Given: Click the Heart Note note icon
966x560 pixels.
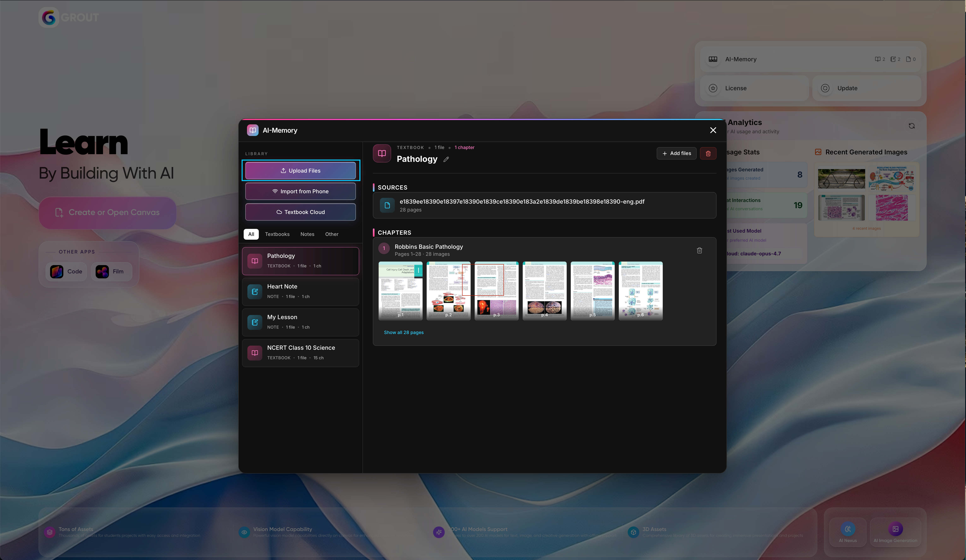Looking at the screenshot, I should [x=254, y=292].
